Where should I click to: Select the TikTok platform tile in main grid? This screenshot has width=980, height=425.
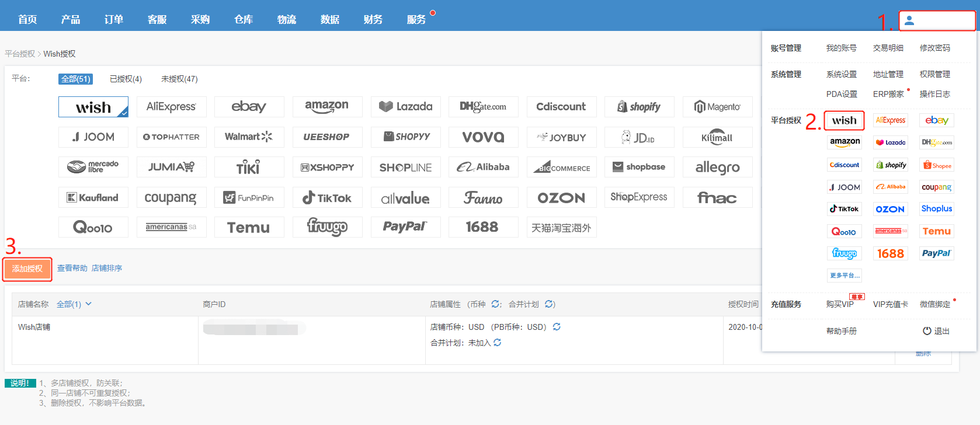tap(327, 197)
